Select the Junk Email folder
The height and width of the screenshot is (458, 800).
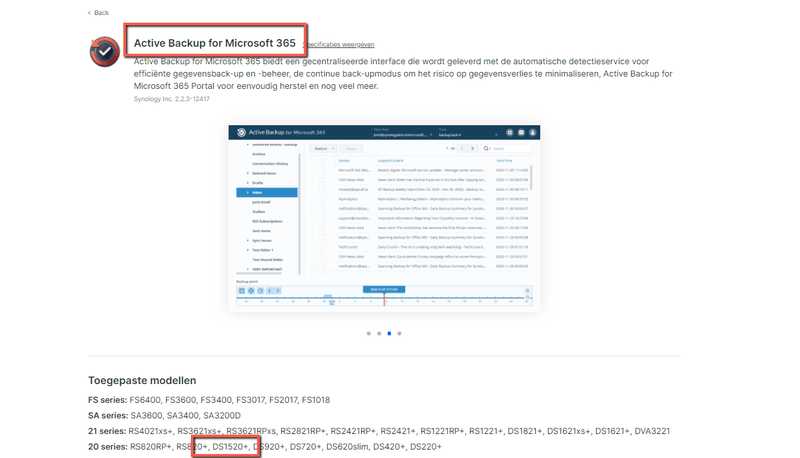[261, 202]
